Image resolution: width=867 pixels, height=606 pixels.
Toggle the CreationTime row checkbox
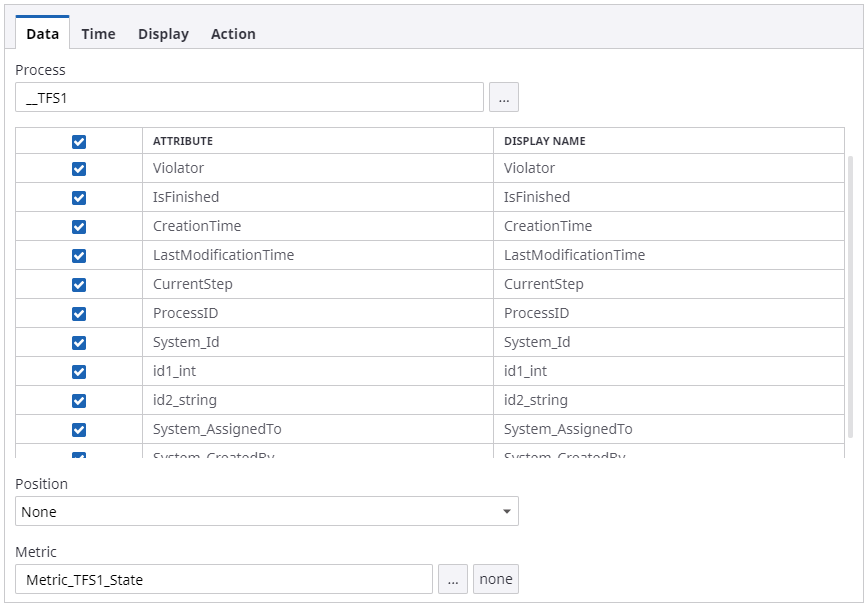79,227
